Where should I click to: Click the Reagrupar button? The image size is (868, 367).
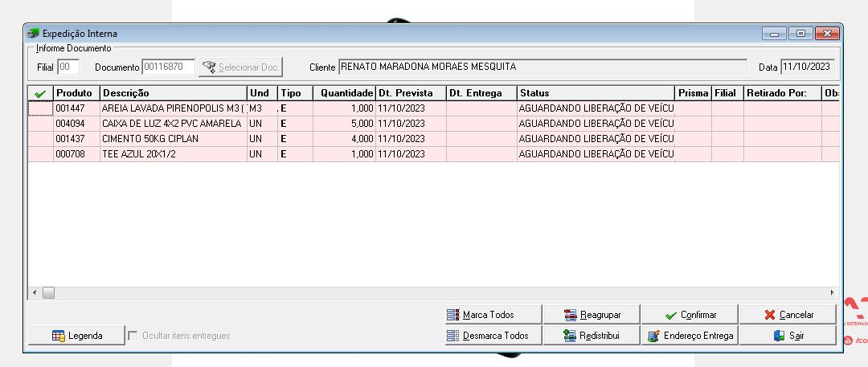(x=592, y=315)
